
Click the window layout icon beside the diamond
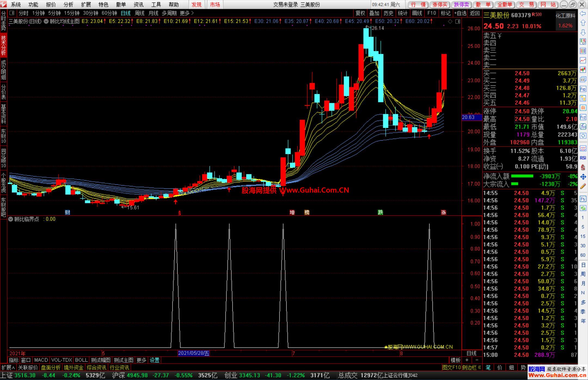click(x=458, y=21)
